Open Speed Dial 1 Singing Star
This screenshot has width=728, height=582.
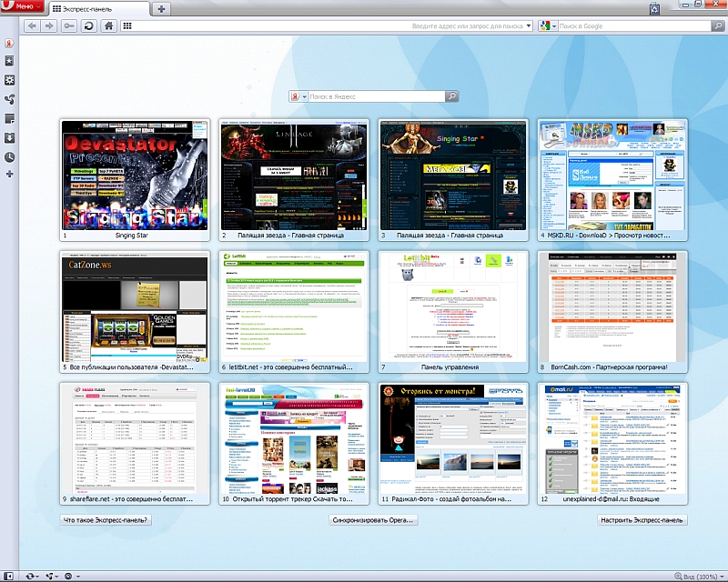[x=135, y=180]
